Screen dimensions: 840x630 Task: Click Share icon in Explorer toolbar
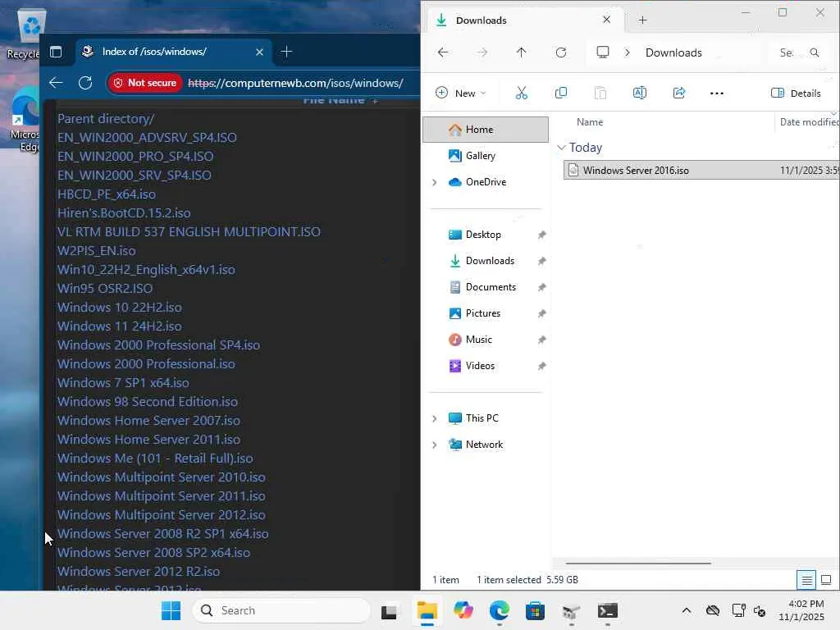(x=678, y=94)
